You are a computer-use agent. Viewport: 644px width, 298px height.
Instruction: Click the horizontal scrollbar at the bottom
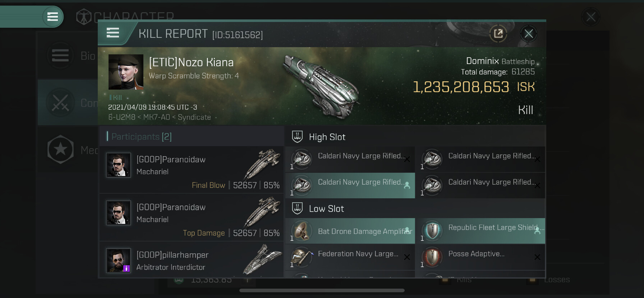322,290
